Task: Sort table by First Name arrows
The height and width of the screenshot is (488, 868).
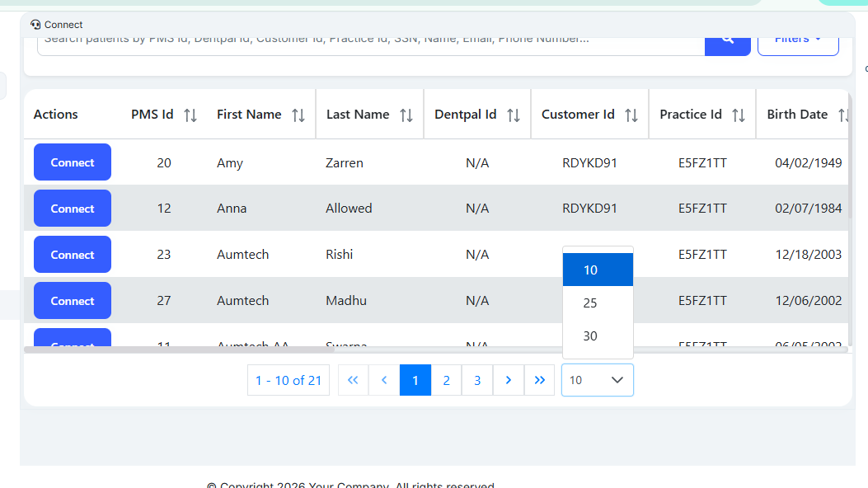Action: (298, 115)
